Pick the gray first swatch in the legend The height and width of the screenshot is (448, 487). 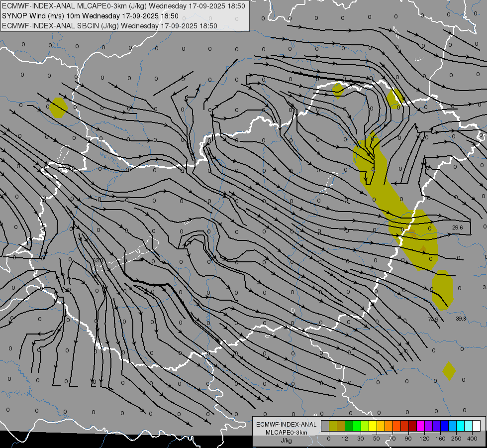pos(325,426)
